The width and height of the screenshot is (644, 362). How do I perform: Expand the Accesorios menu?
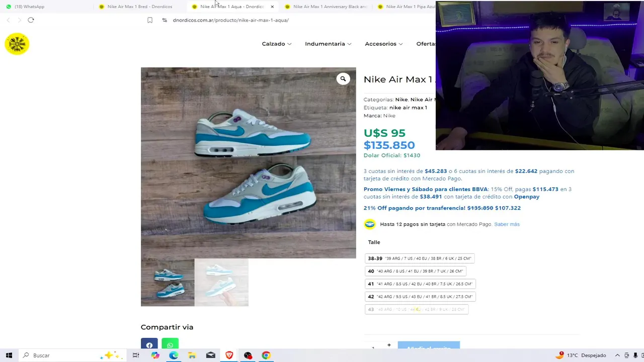(x=384, y=44)
